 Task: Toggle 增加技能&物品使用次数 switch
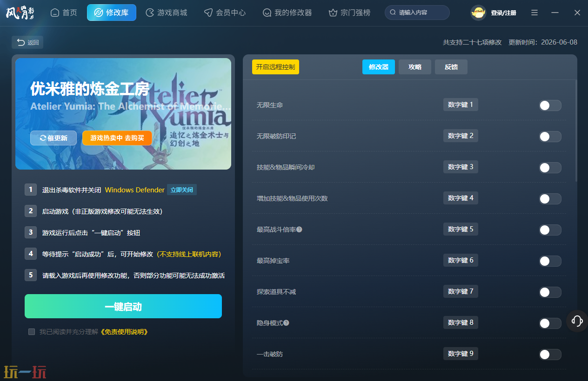pos(550,199)
